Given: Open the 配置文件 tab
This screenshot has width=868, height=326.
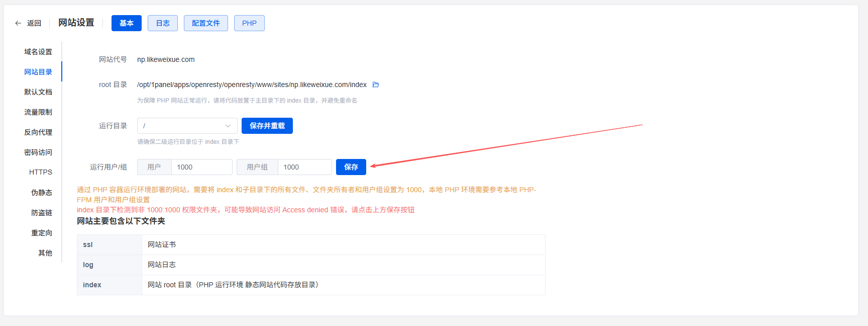Looking at the screenshot, I should [x=205, y=23].
